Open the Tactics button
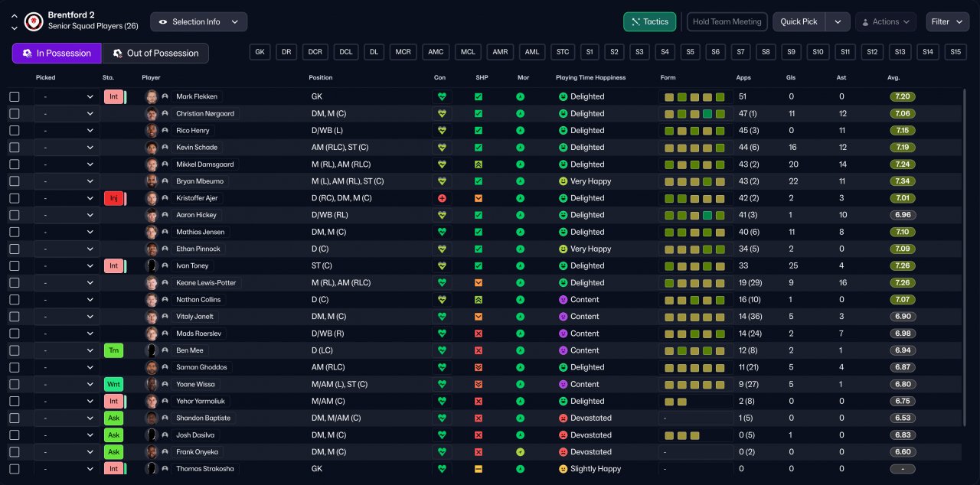The height and width of the screenshot is (485, 980). coord(649,22)
